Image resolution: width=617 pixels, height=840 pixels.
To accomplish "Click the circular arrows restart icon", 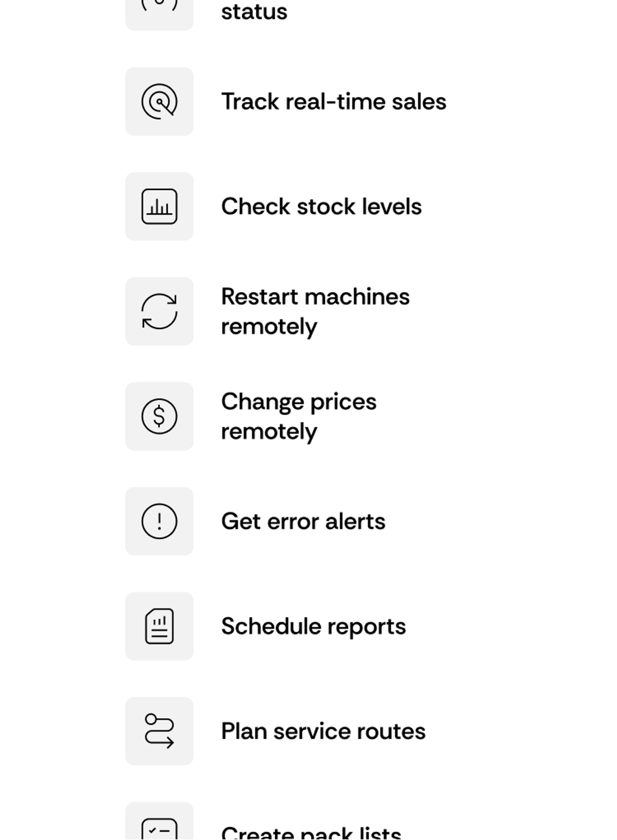I will point(159,312).
